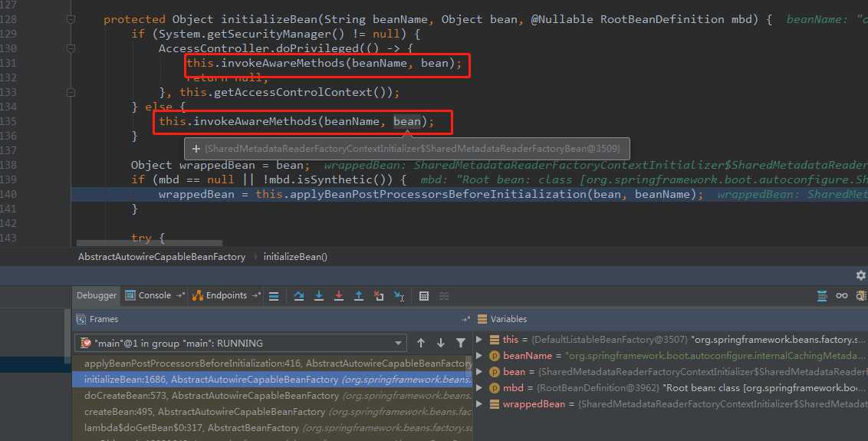The image size is (868, 441).
Task: Click wrappedBean on line 140
Action: pyautogui.click(x=196, y=194)
